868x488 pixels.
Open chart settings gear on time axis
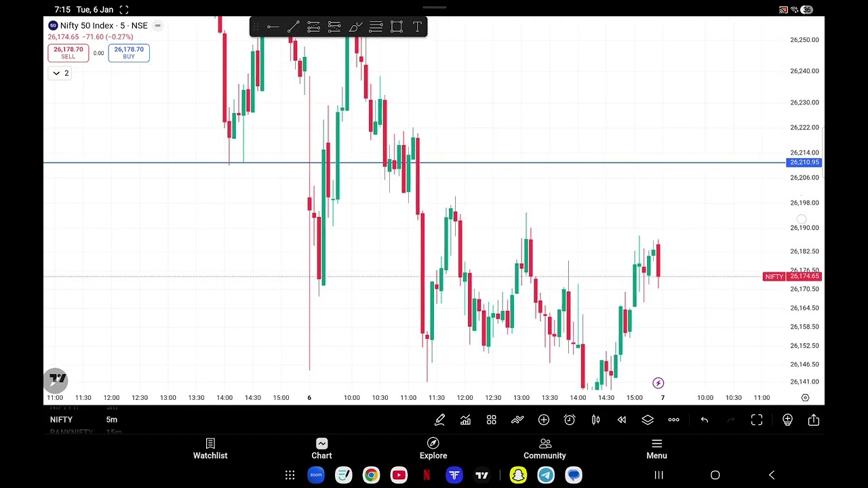[805, 398]
